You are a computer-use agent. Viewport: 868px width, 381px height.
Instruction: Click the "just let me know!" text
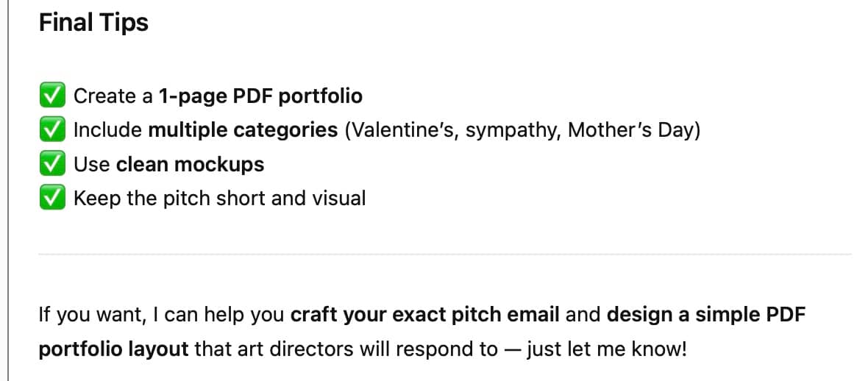tap(606, 348)
